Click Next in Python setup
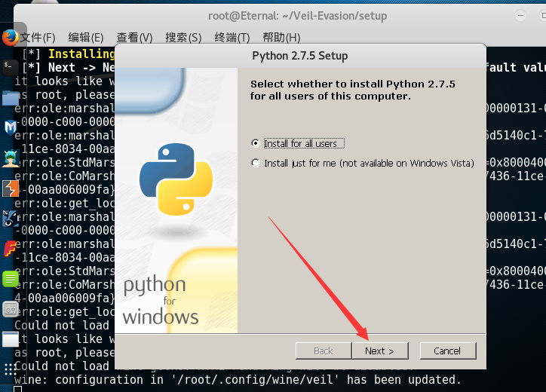Screen dimensions: 546x392 pos(380,351)
